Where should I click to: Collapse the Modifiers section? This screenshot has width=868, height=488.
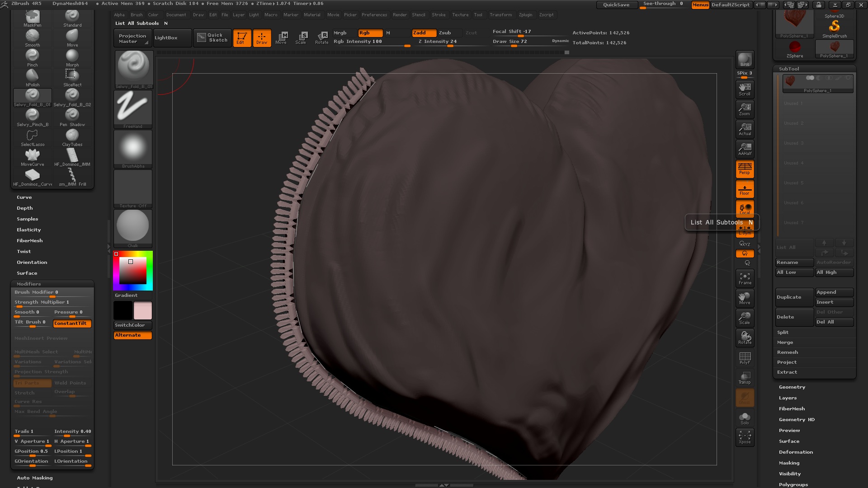(29, 284)
